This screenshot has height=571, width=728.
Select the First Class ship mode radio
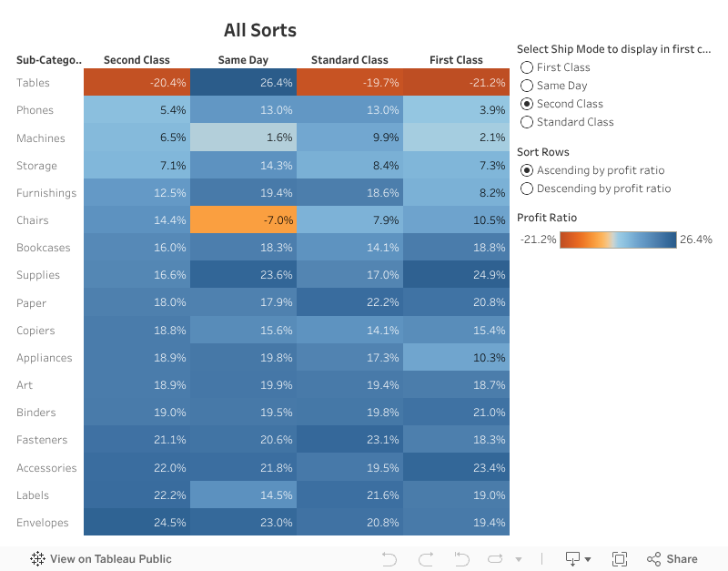tap(526, 66)
